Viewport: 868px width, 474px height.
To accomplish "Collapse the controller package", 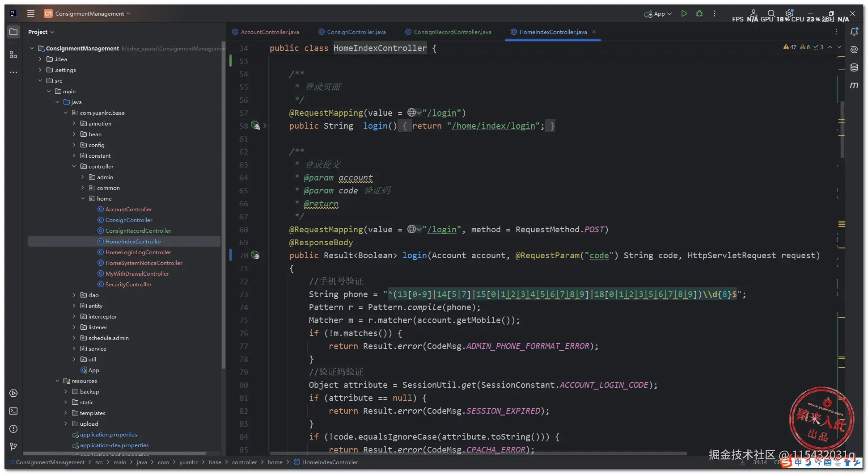I will point(74,166).
